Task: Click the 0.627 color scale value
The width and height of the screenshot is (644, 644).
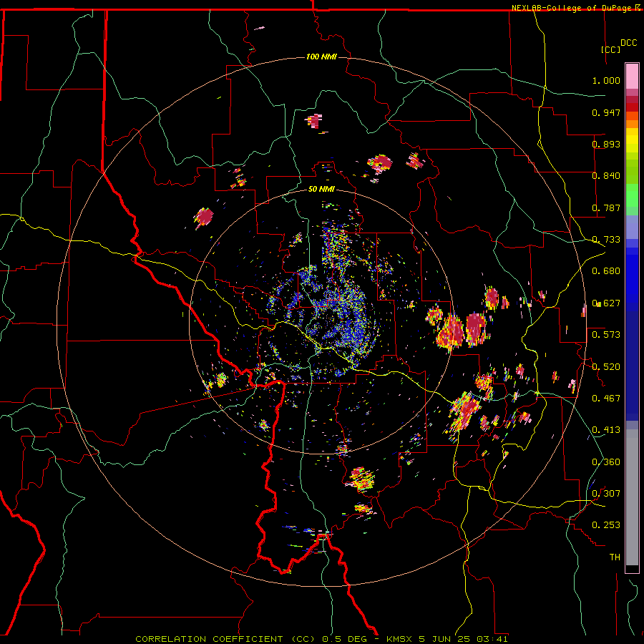Action: pyautogui.click(x=606, y=303)
